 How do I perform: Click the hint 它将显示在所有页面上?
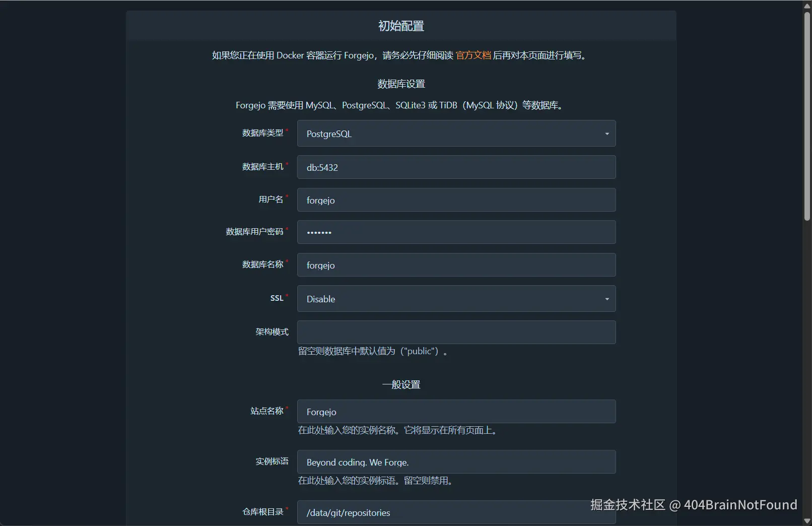pos(451,430)
